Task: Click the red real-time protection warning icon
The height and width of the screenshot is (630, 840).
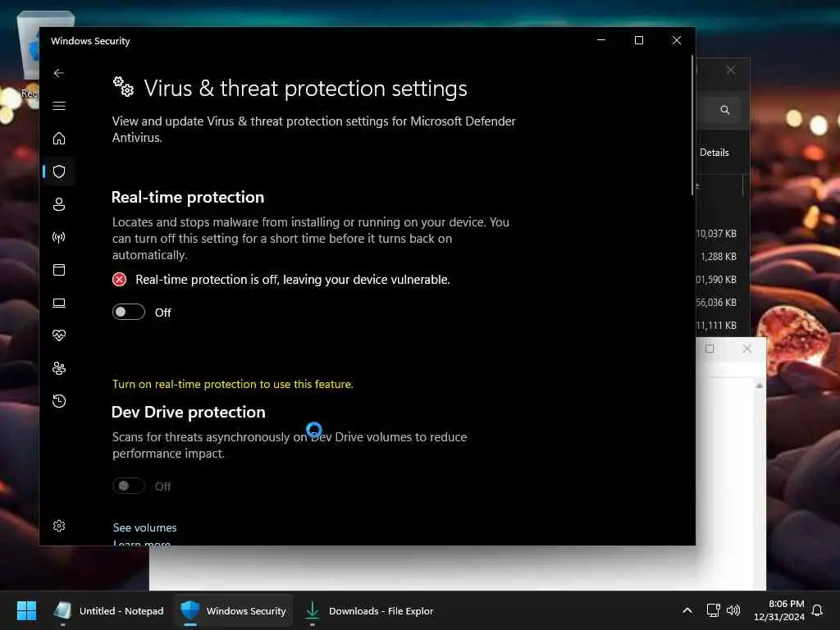Action: (120, 280)
